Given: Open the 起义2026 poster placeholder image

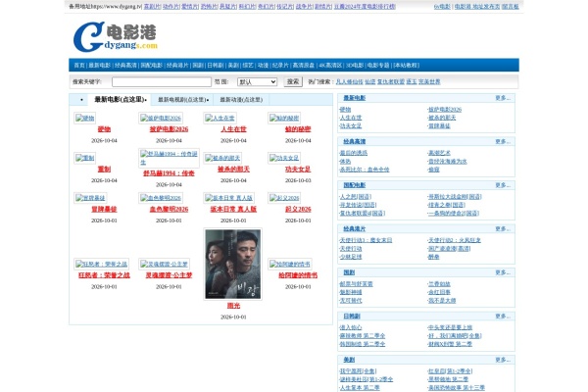Looking at the screenshot, I should coord(284,197).
